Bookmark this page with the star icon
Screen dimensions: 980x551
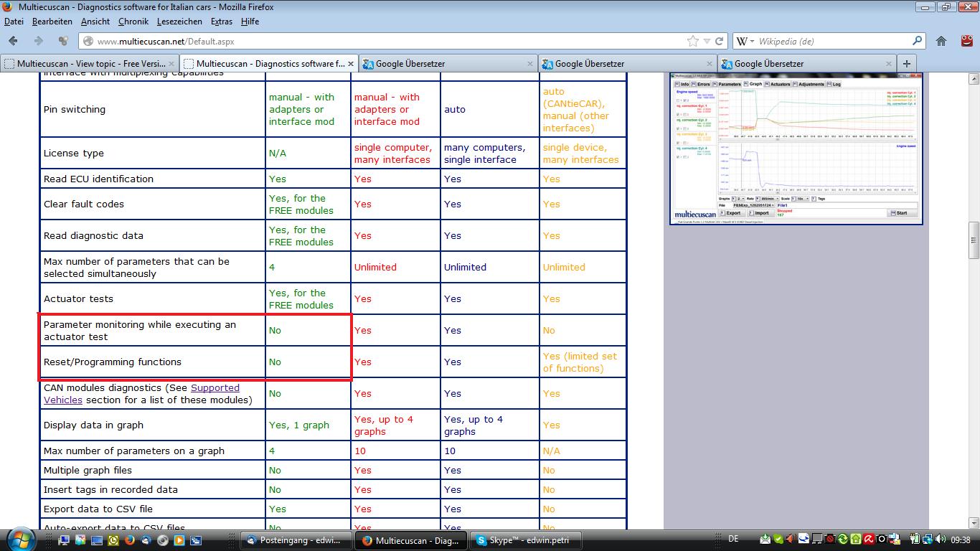coord(692,41)
